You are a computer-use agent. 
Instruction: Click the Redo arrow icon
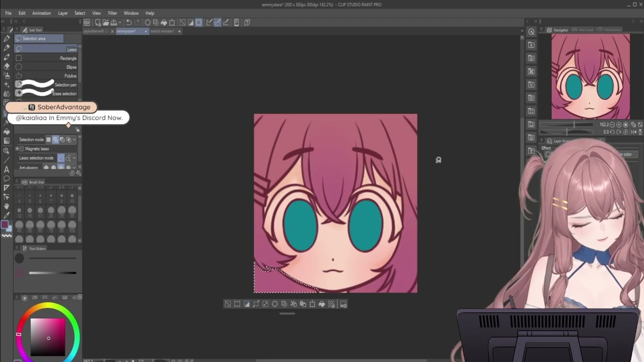(137, 22)
